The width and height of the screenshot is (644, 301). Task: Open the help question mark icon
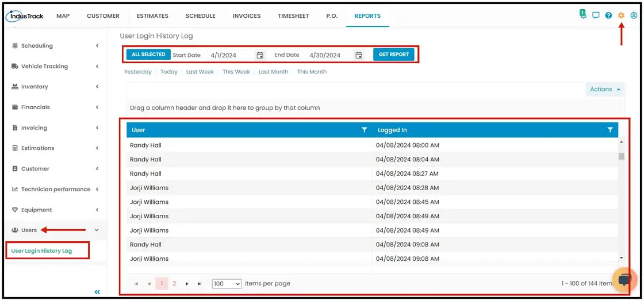(x=609, y=16)
